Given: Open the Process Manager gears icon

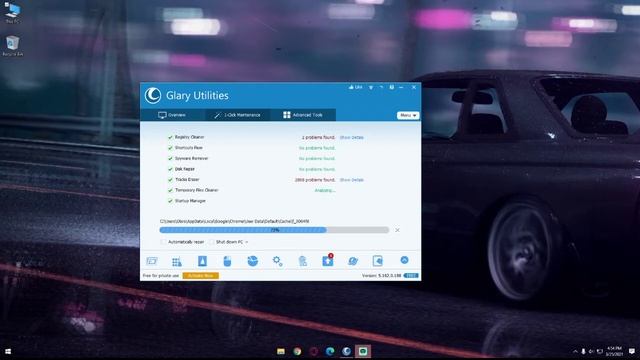Looking at the screenshot, I should click(278, 261).
